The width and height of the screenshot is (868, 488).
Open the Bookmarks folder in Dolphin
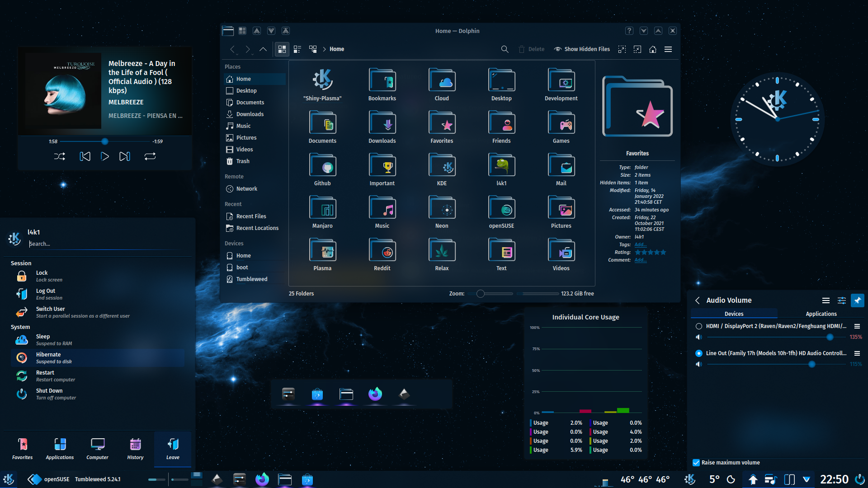382,85
